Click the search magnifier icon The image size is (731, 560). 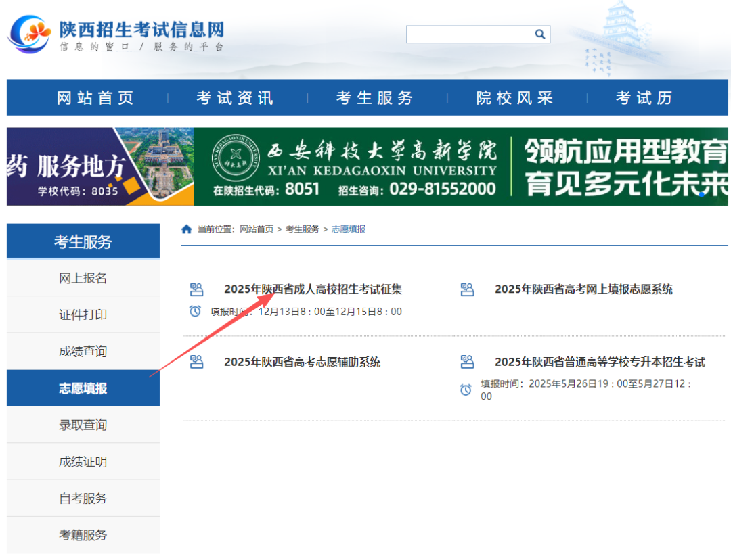[x=539, y=34]
